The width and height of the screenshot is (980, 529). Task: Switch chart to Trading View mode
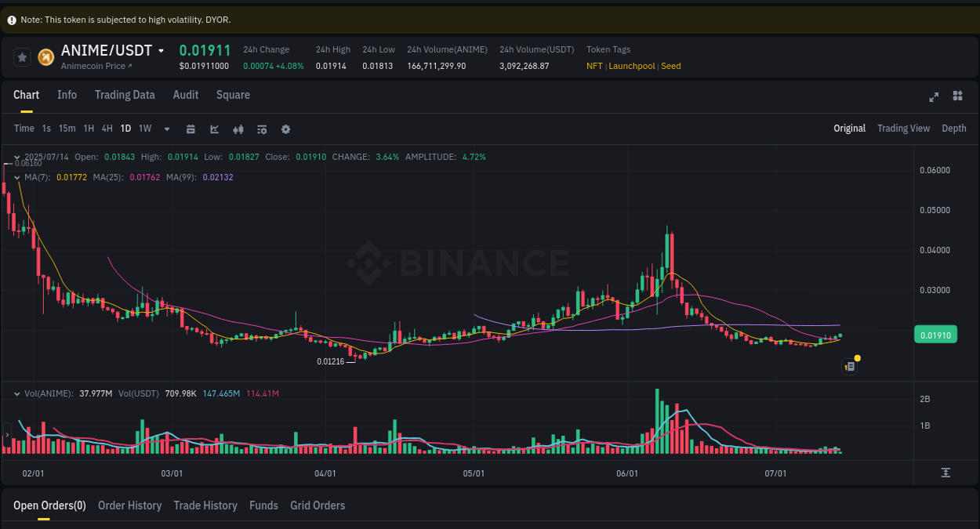click(903, 128)
